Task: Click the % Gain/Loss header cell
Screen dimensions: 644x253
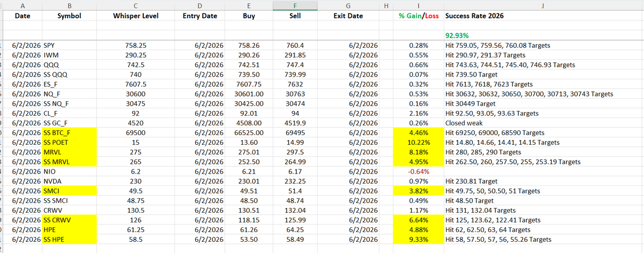Action: pos(418,16)
